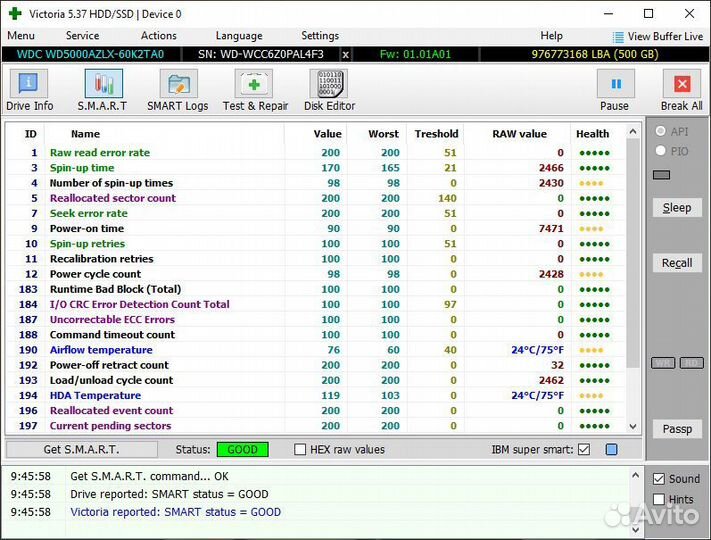The height and width of the screenshot is (540, 711).
Task: Select the Power cycle count row
Action: [316, 274]
